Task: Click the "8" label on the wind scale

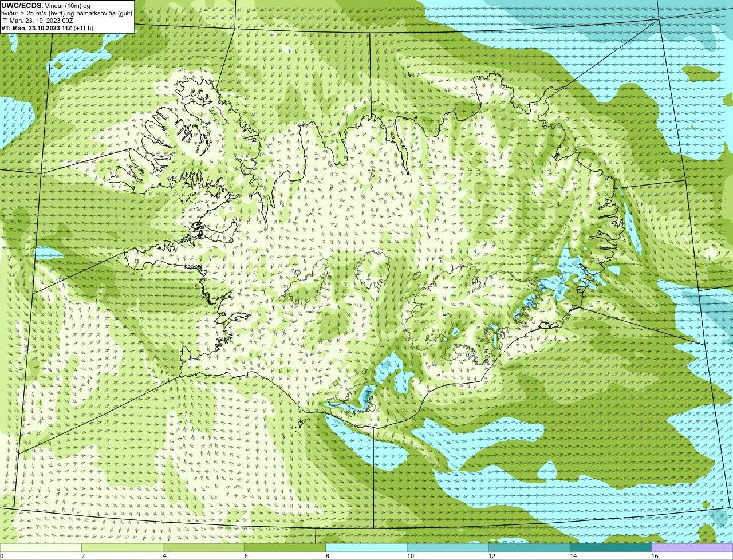Action: pyautogui.click(x=327, y=556)
